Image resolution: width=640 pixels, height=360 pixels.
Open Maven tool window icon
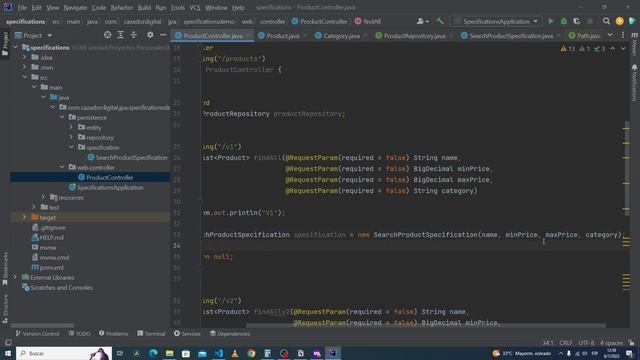(634, 45)
